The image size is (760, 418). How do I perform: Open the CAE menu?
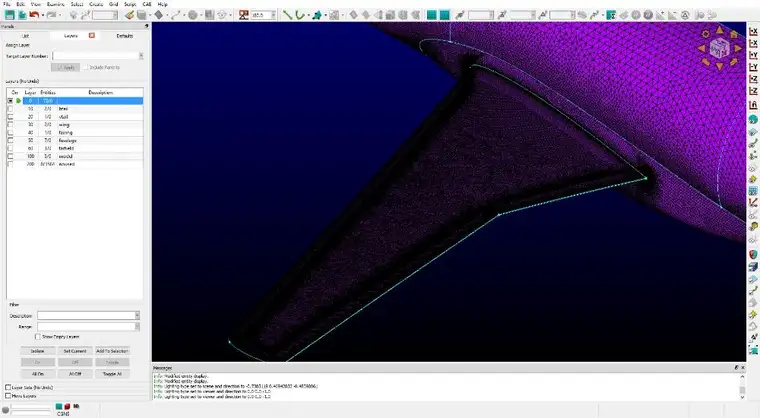point(147,4)
